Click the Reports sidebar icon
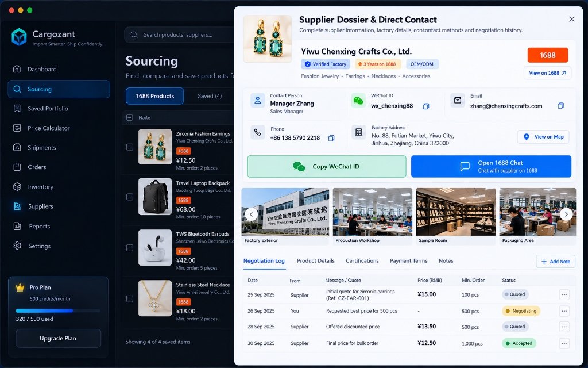 coord(17,226)
